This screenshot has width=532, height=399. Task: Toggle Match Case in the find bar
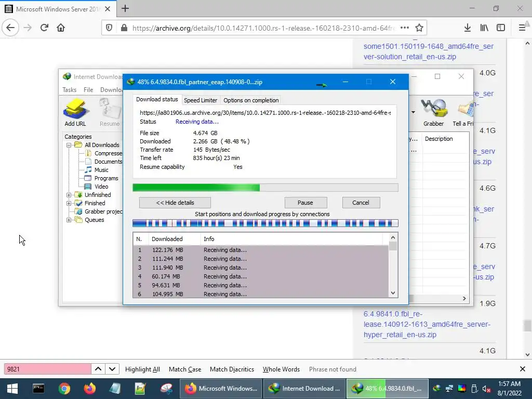(x=185, y=369)
